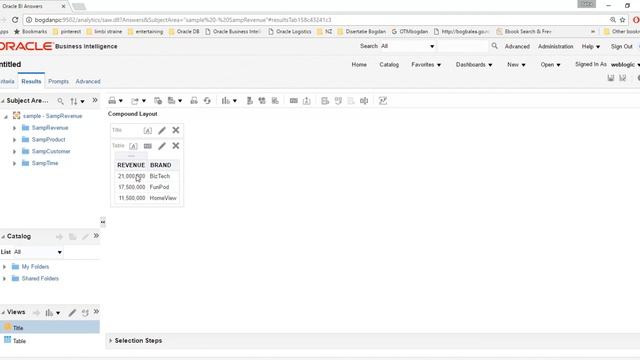Edit the Title view with pencil icon
This screenshot has width=640, height=360.
coord(162,131)
